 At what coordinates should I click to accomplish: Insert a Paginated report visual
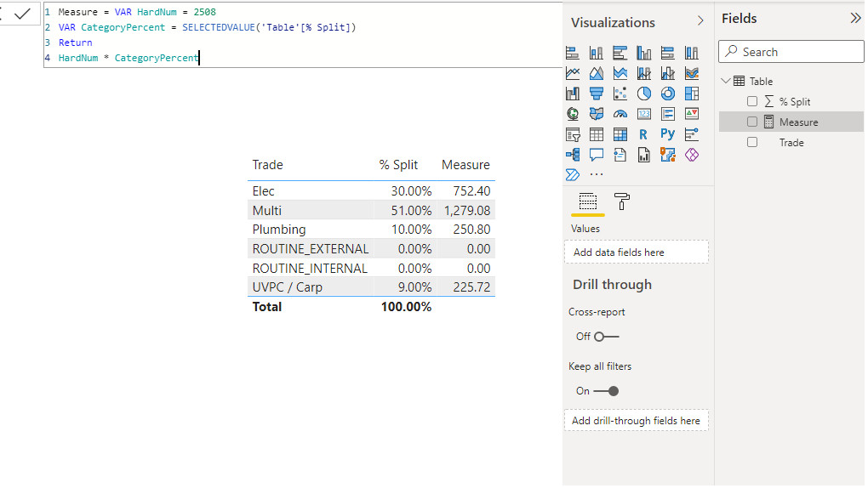pos(644,155)
